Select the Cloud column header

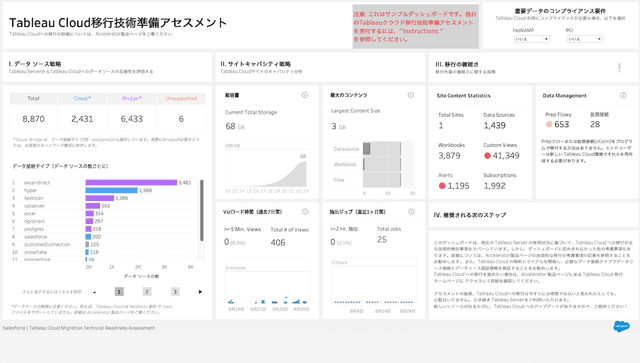pos(82,98)
